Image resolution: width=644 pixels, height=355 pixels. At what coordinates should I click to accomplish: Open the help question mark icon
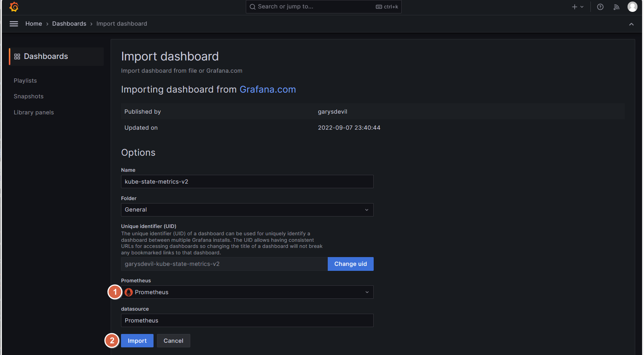tap(600, 7)
